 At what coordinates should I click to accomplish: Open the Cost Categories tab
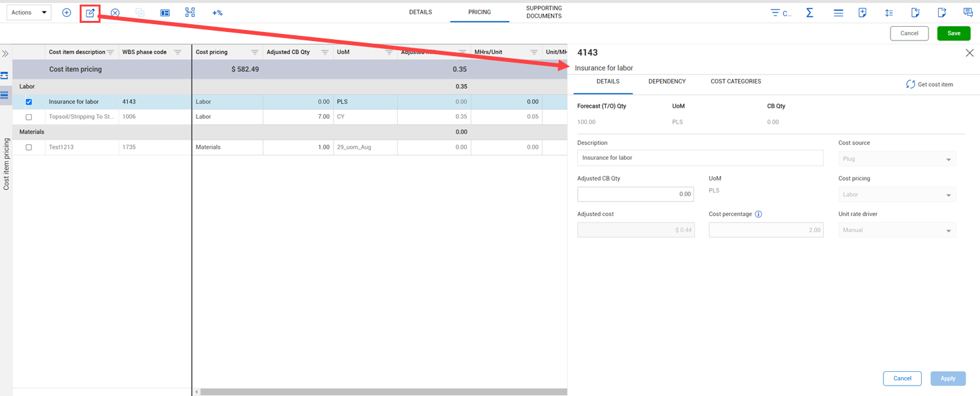736,82
